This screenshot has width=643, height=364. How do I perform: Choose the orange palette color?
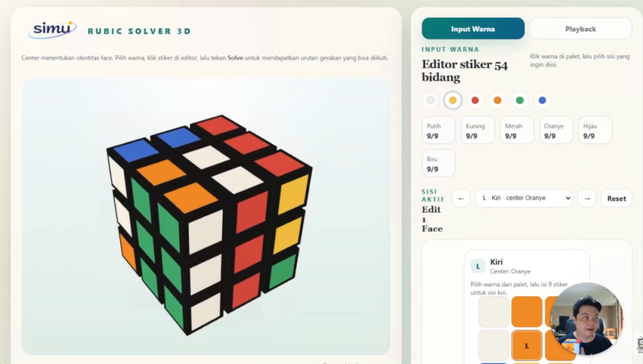(497, 100)
